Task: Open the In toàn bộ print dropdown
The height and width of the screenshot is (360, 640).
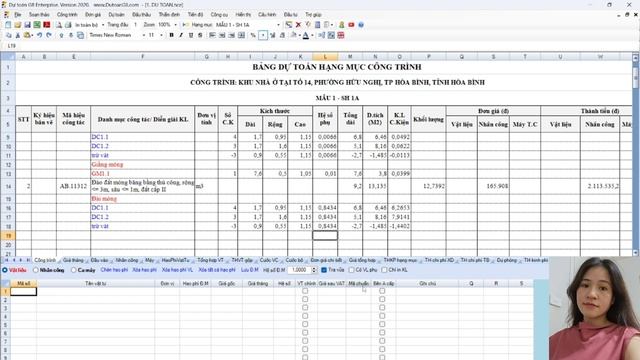Action: coord(102,25)
